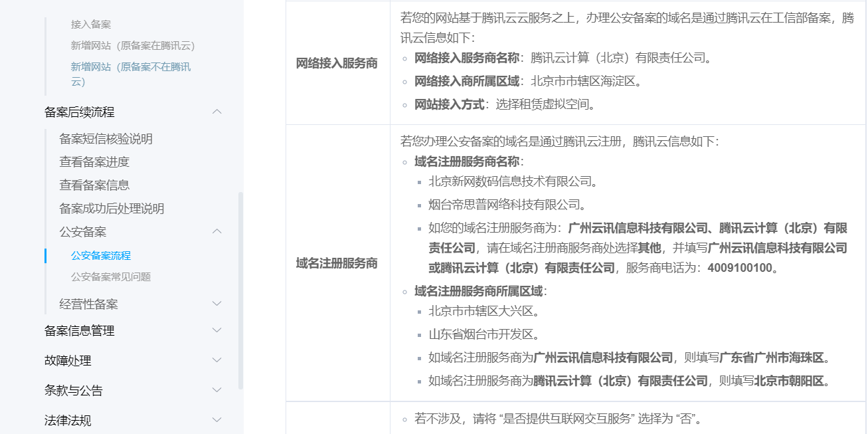Select the 条款与公告 menu section
This screenshot has height=434, width=868.
(74, 391)
